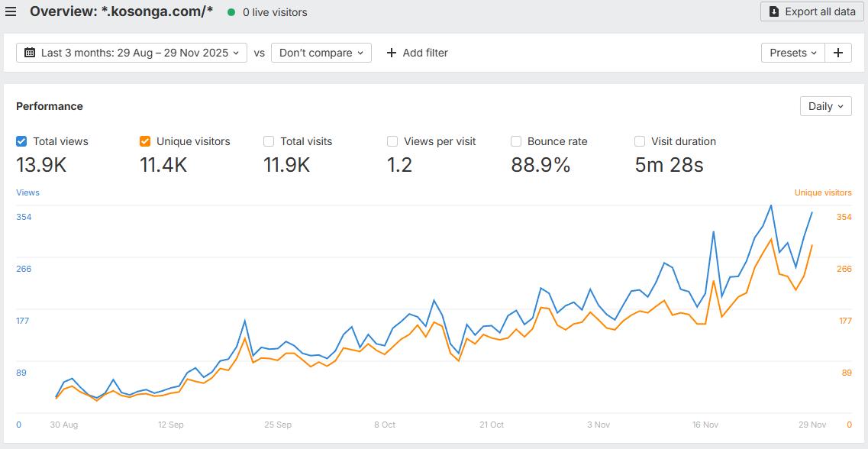This screenshot has height=449, width=868.
Task: Click the calendar icon in date picker
Action: (30, 53)
